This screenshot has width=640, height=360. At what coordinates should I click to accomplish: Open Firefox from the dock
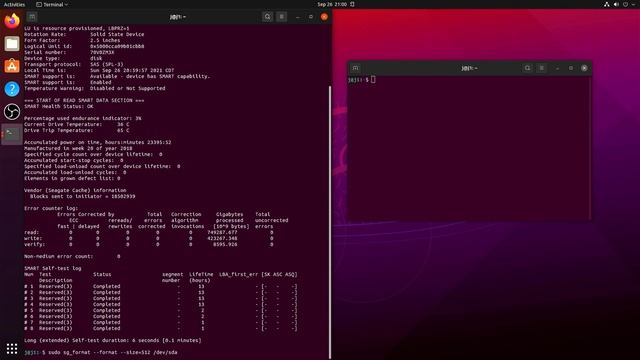pyautogui.click(x=12, y=21)
